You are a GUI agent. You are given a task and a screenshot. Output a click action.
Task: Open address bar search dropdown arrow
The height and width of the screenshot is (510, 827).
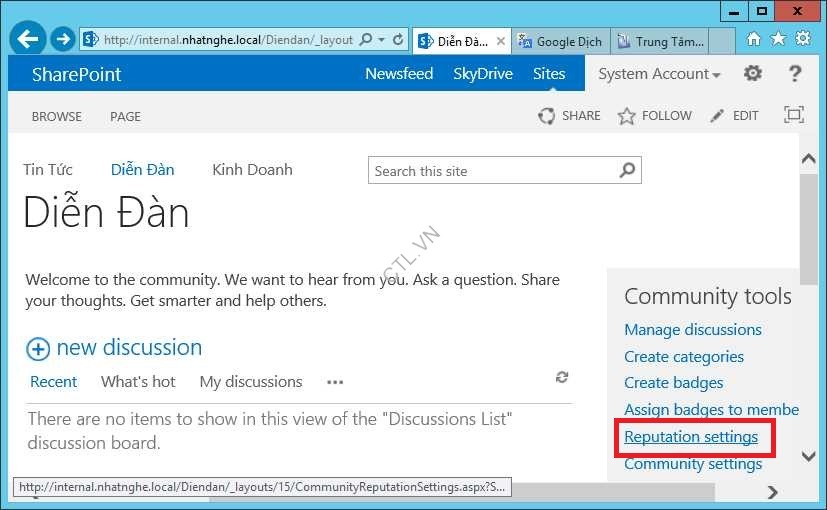(x=382, y=40)
